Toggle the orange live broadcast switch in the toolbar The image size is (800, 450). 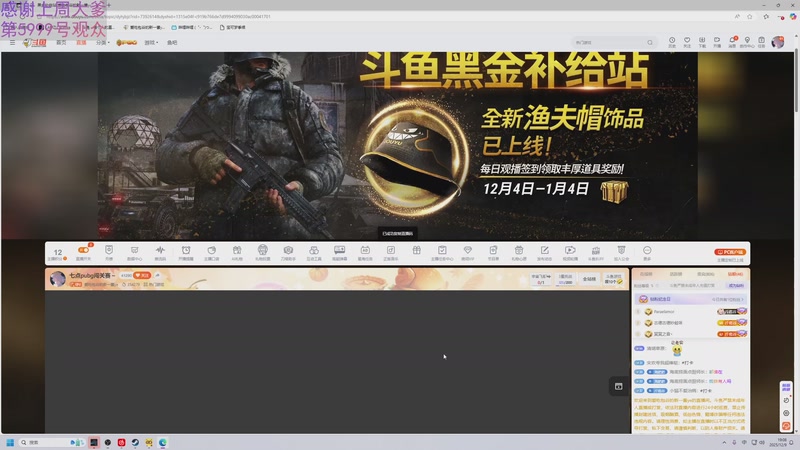pyautogui.click(x=83, y=250)
